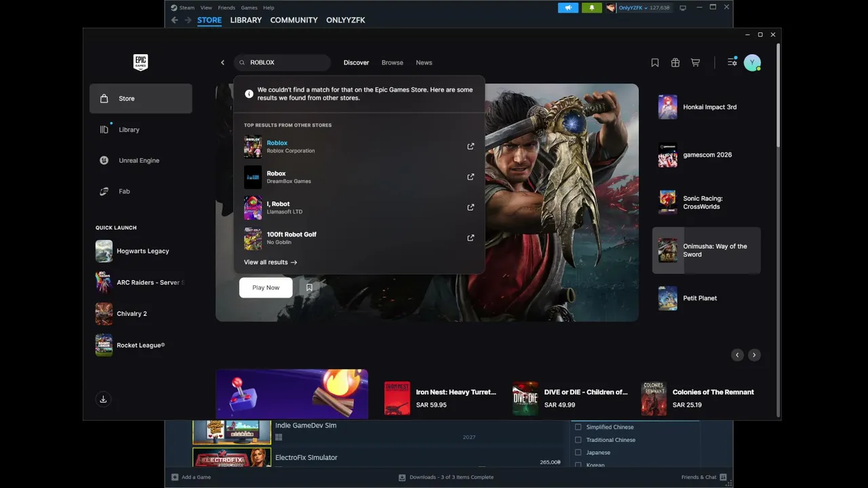Click View all results link
868x488 pixels.
point(271,262)
